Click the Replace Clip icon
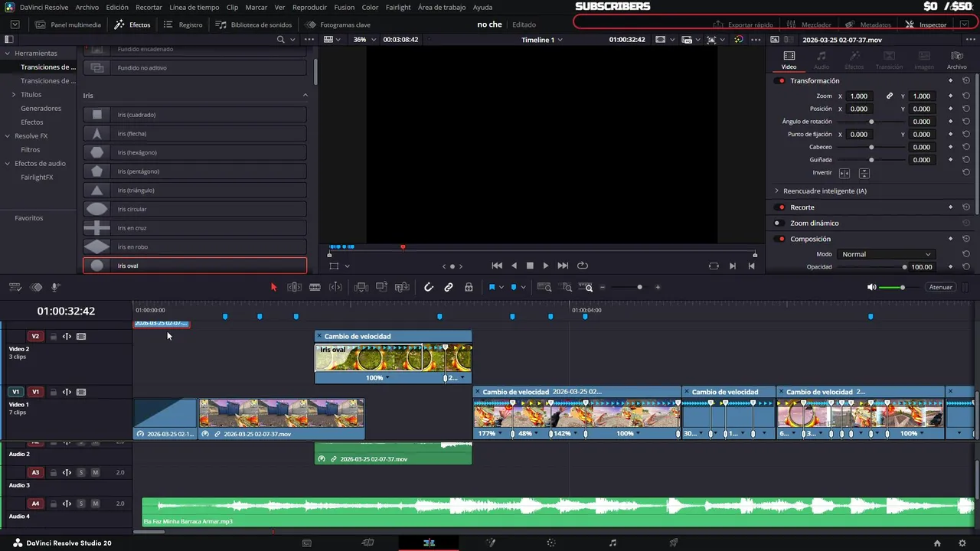 click(402, 287)
